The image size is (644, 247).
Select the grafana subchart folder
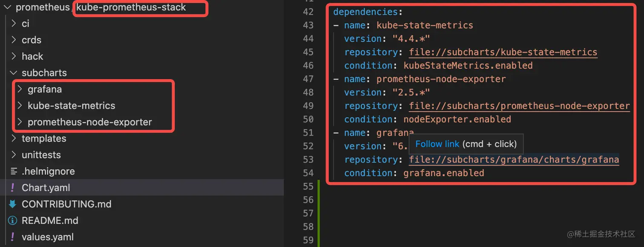point(45,89)
